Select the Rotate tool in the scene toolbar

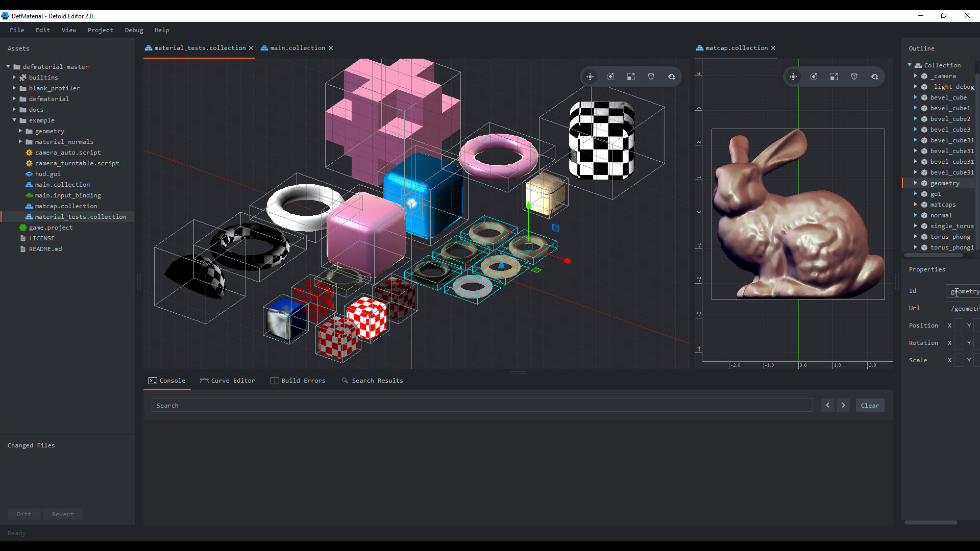(x=611, y=77)
